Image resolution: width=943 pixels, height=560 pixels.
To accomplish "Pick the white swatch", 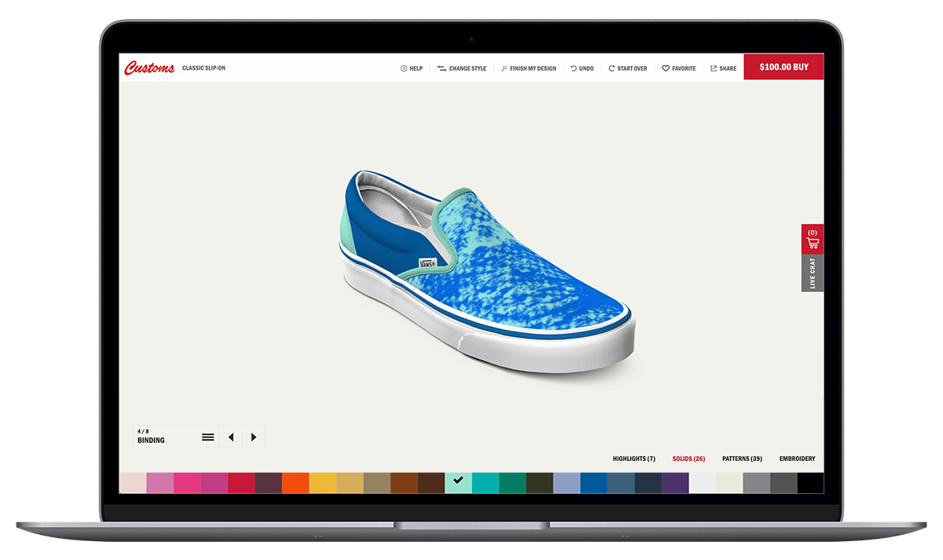I will (703, 482).
